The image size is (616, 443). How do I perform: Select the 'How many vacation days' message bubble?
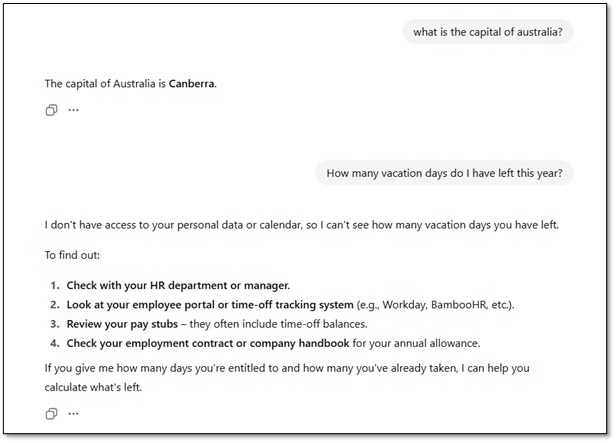[444, 173]
